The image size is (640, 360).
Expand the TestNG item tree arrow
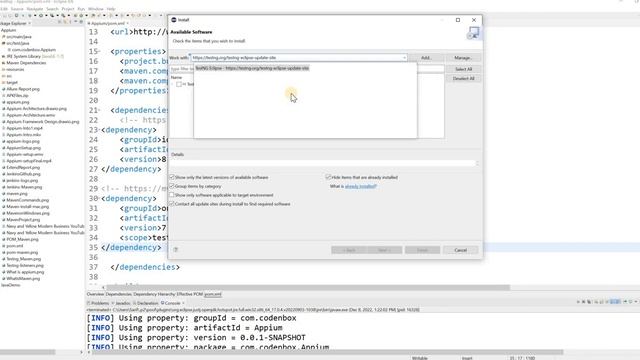click(x=173, y=84)
